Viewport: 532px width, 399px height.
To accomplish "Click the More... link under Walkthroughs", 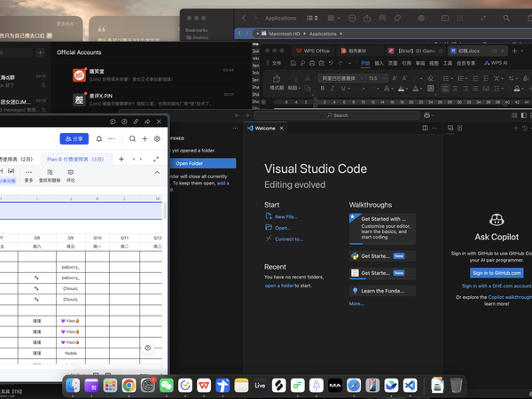I will (356, 303).
